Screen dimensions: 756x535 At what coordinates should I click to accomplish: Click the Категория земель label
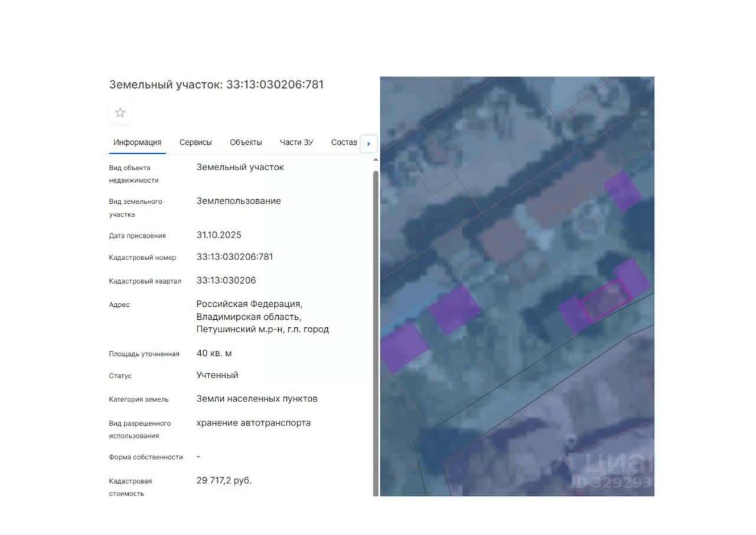coord(139,399)
